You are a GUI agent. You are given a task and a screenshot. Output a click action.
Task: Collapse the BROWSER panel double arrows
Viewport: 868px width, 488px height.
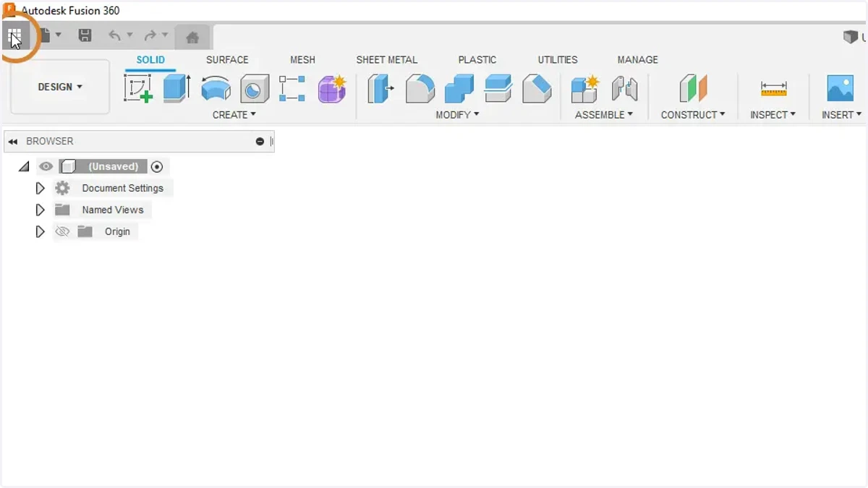[12, 142]
